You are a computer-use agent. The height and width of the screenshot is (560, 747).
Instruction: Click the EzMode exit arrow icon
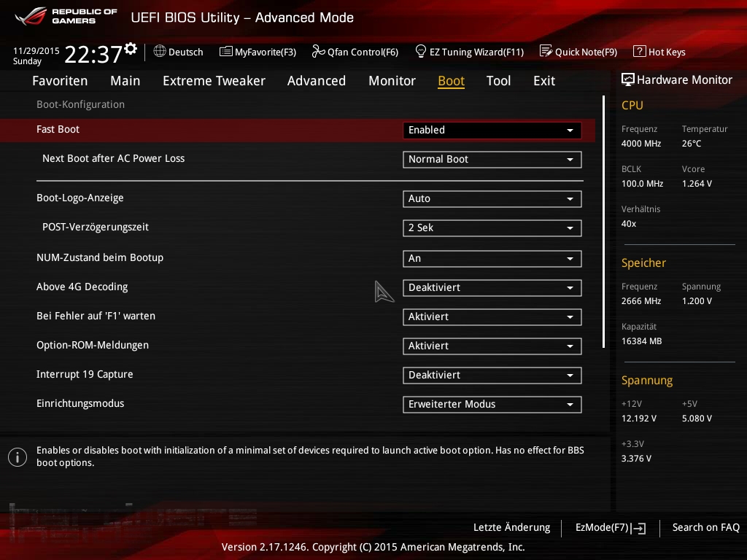(638, 528)
